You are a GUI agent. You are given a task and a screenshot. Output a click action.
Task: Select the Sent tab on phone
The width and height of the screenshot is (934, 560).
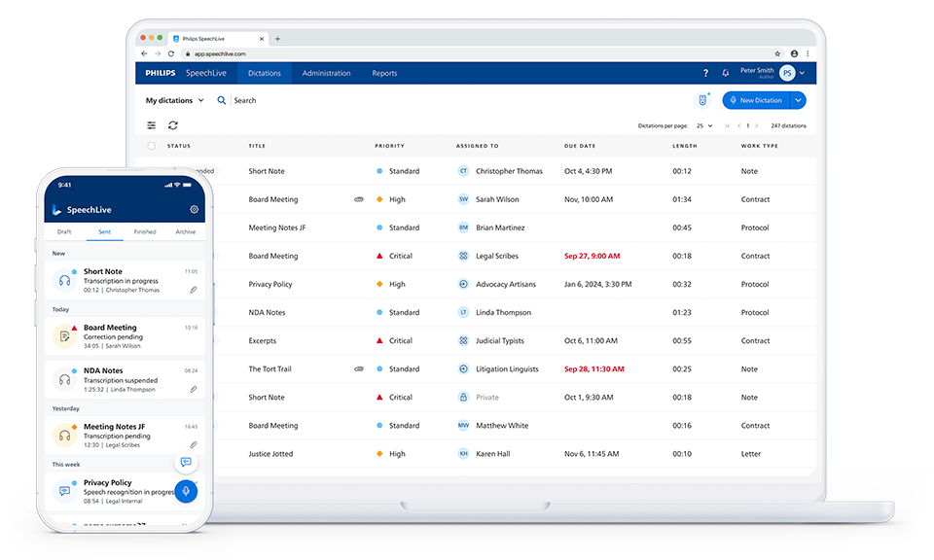click(104, 231)
